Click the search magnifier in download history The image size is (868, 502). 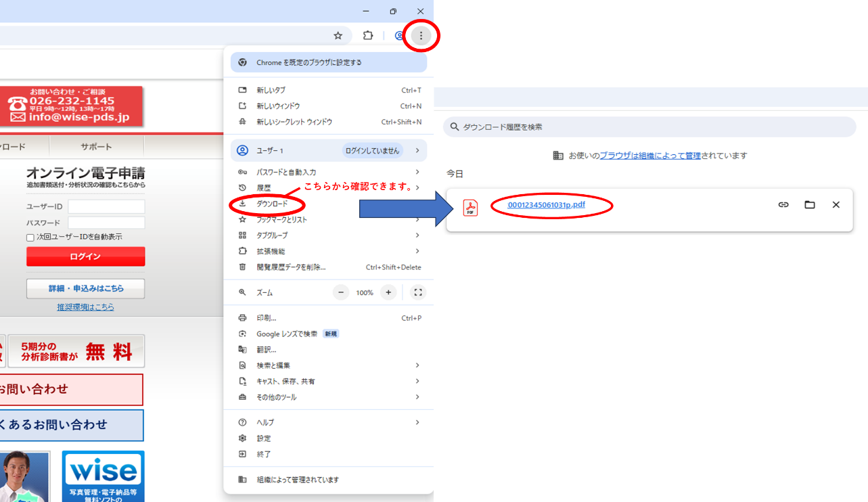(x=455, y=127)
